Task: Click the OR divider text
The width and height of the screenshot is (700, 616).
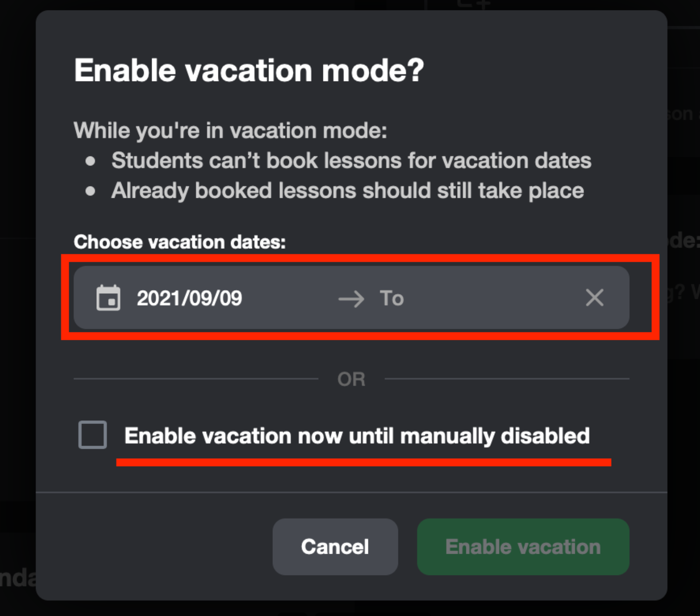Action: [351, 379]
